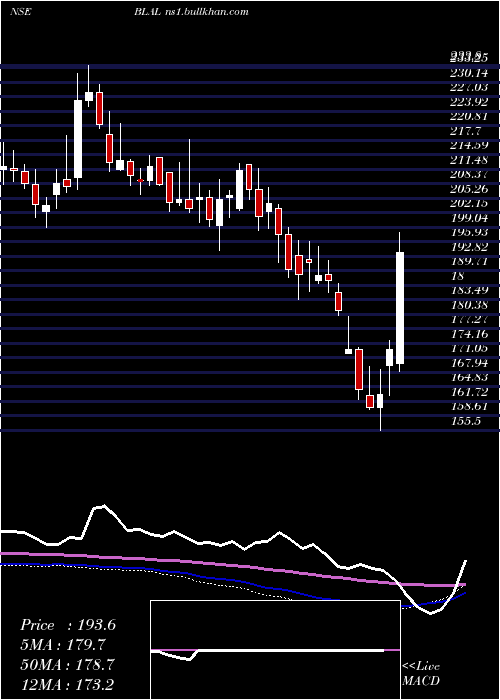
Task: Select the 195.93 price axis label
Action: [x=469, y=232]
